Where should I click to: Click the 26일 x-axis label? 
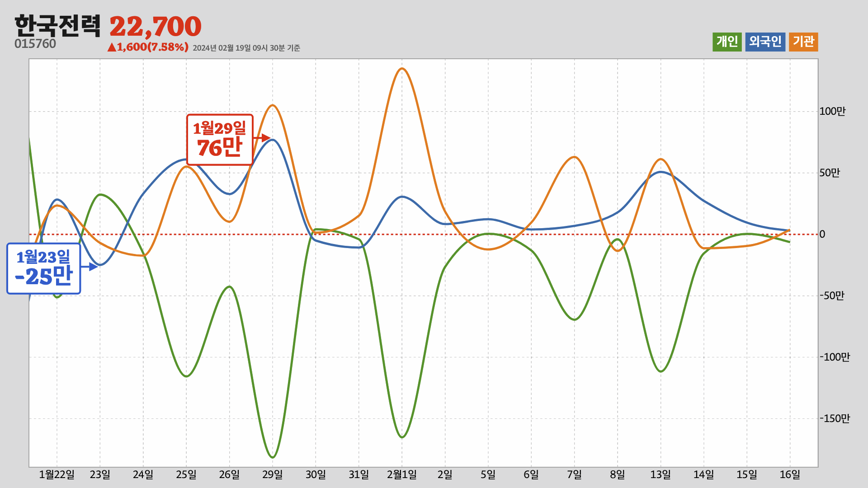230,474
